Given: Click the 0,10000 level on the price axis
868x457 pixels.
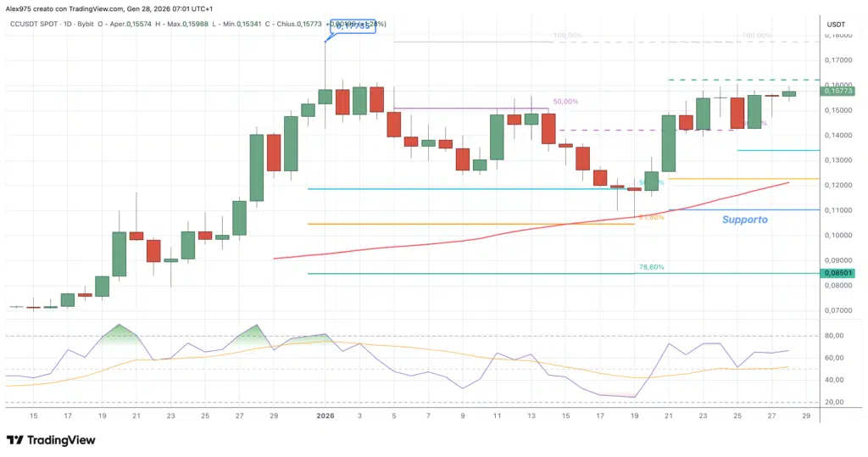Looking at the screenshot, I should tap(837, 236).
